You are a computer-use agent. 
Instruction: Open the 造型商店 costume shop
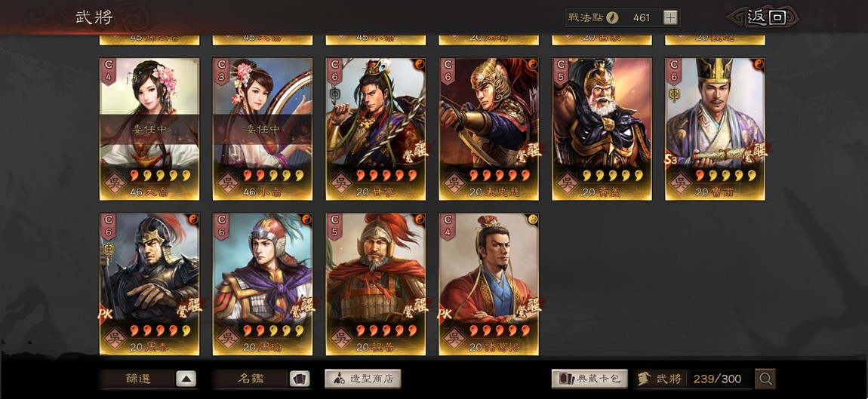[x=362, y=379]
